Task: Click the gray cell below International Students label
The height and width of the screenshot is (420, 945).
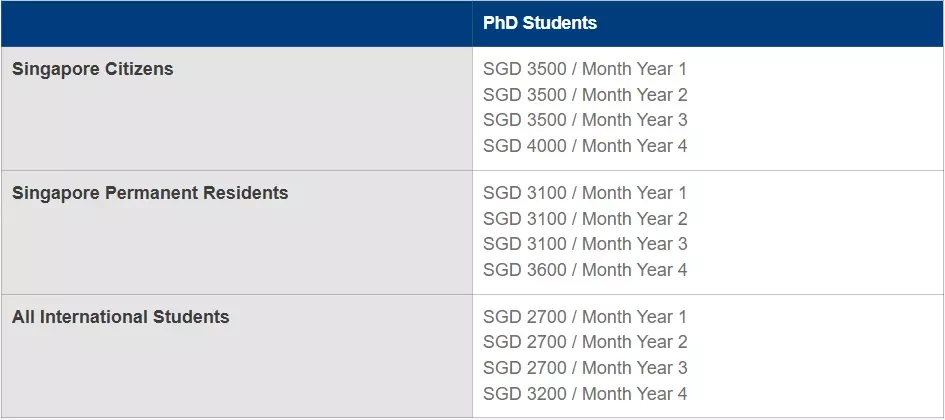Action: coord(236,372)
